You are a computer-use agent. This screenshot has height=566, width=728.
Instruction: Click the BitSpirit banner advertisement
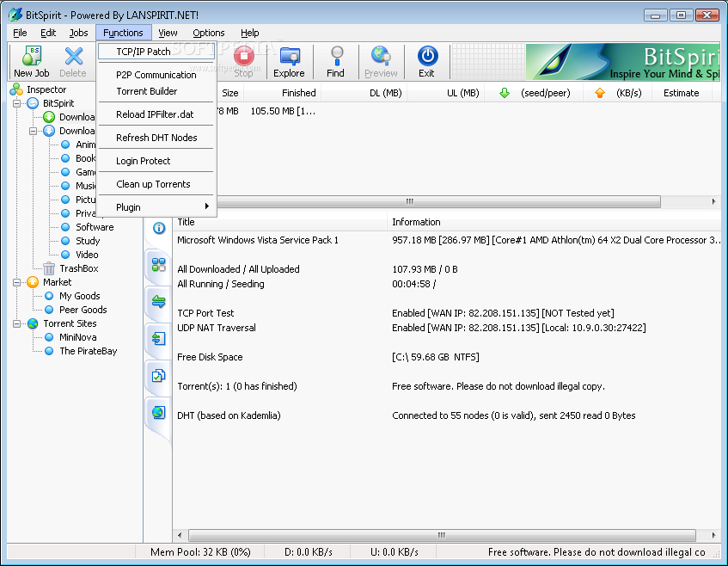pos(623,62)
